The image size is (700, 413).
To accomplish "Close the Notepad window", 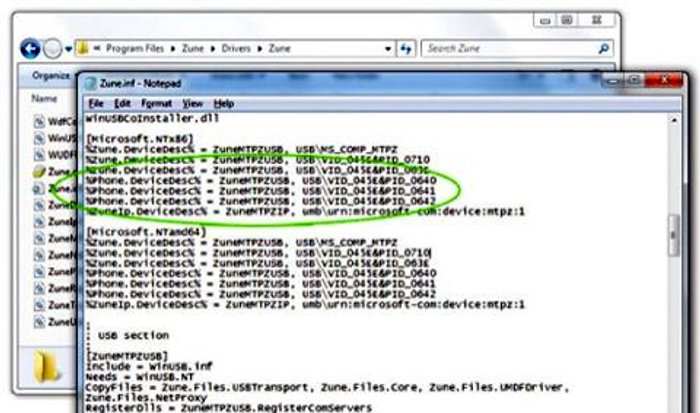I will click(x=664, y=81).
